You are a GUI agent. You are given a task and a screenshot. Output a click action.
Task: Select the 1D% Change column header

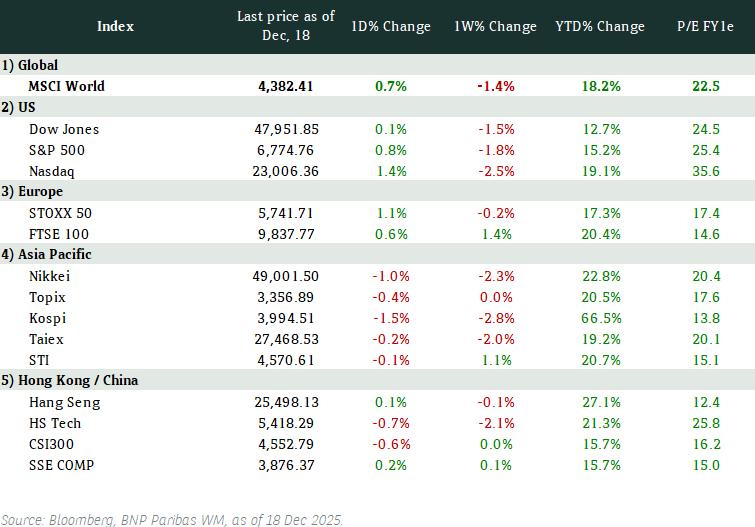coord(391,26)
